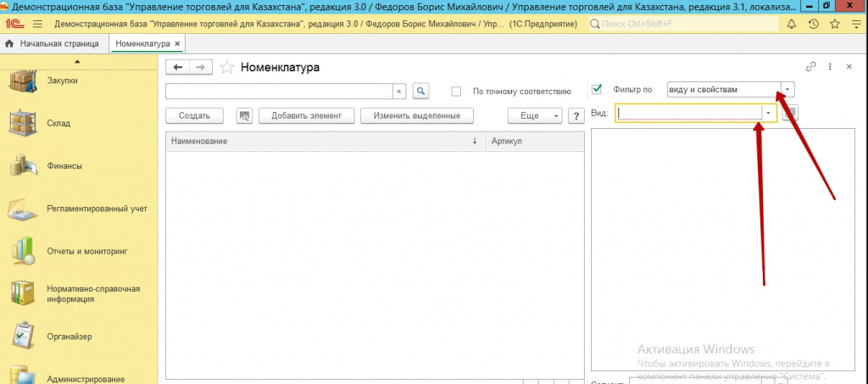This screenshot has height=384, width=868.
Task: Open notifications bell icon
Action: pyautogui.click(x=792, y=25)
